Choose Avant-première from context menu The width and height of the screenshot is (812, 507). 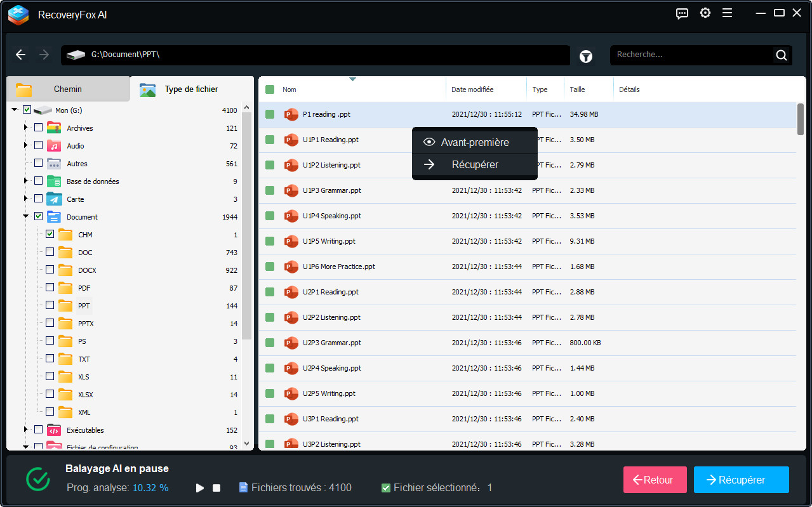475,142
